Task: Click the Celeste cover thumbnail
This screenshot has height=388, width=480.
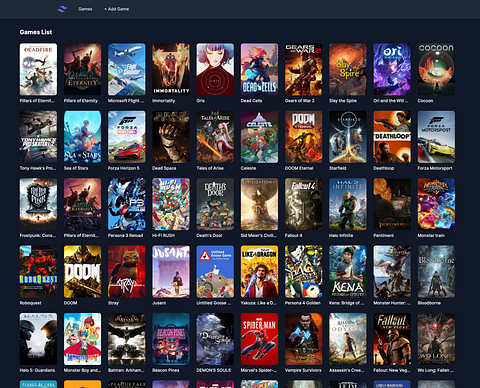Action: [259, 137]
